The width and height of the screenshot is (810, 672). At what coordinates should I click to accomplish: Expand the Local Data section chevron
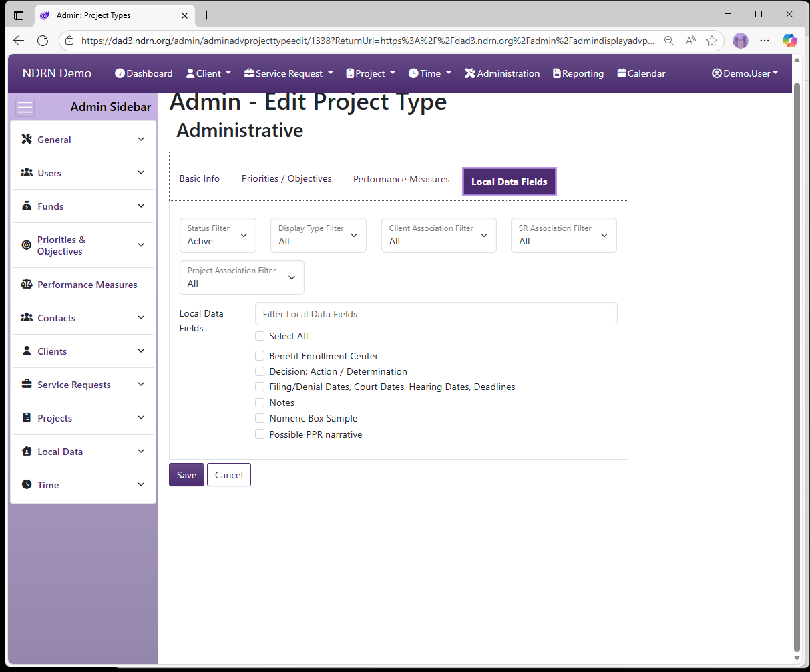(x=141, y=451)
